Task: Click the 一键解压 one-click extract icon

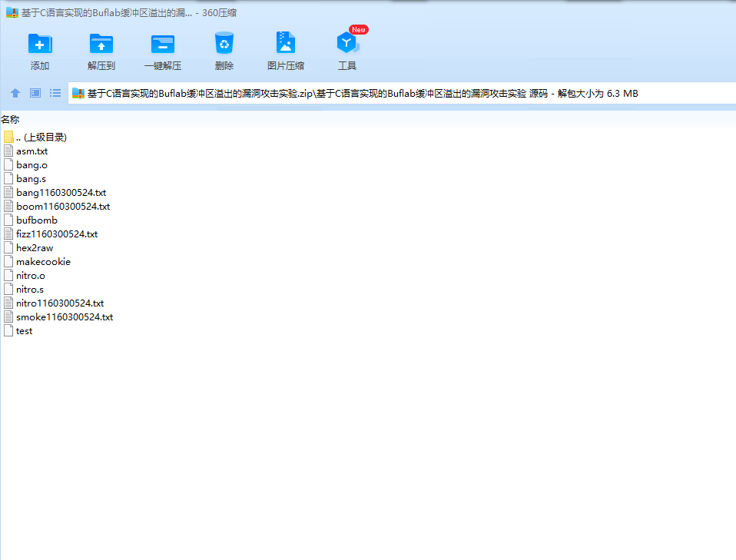Action: click(163, 44)
